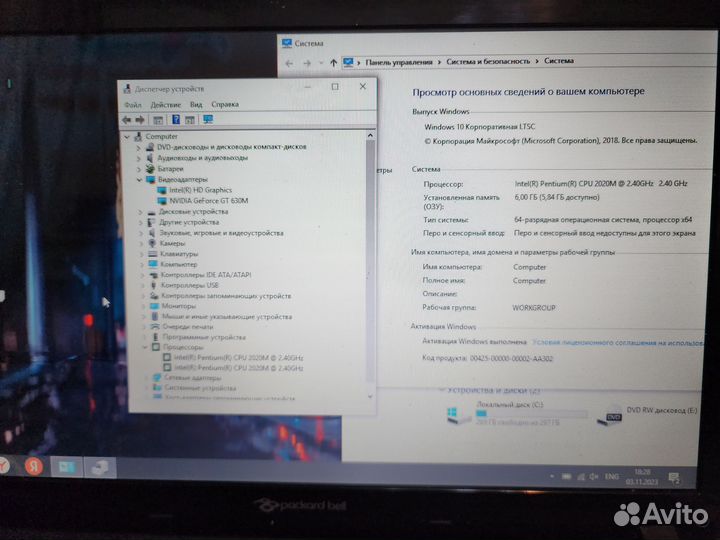Open the Действие menu

166,105
